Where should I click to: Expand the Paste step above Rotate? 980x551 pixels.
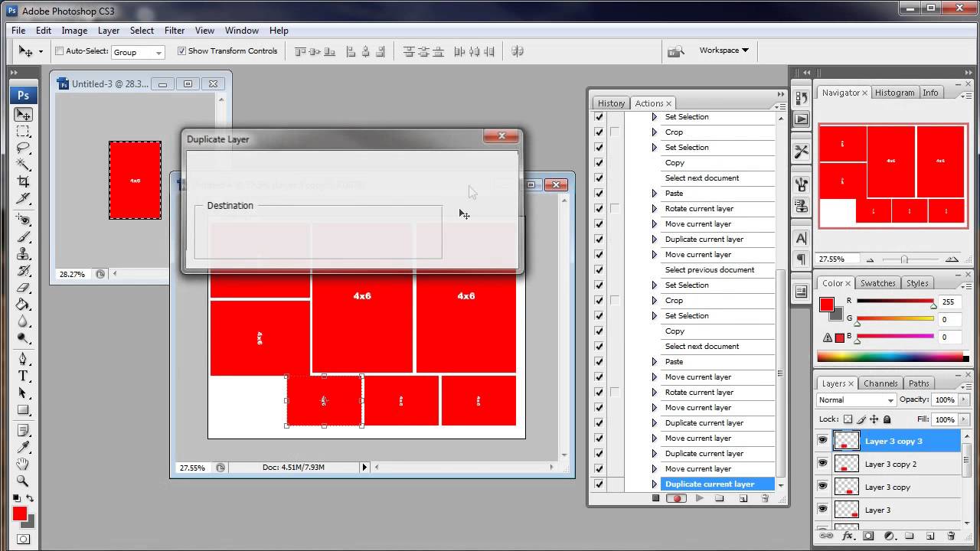654,193
